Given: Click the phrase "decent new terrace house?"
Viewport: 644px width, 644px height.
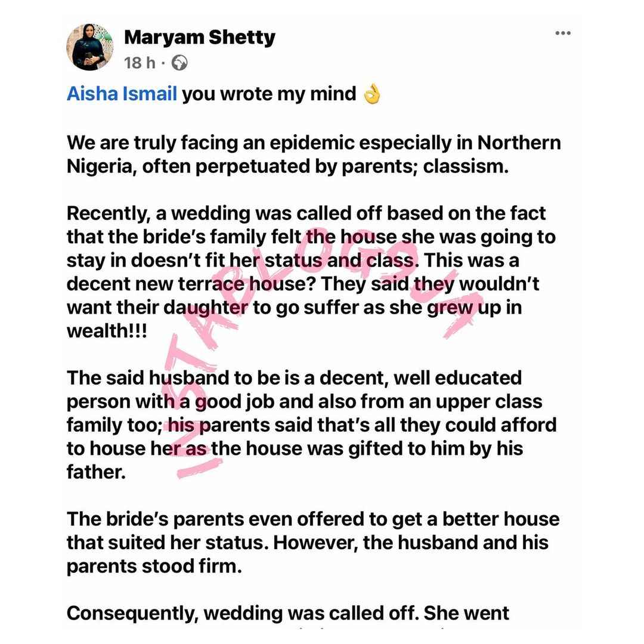Looking at the screenshot, I should coord(191,284).
